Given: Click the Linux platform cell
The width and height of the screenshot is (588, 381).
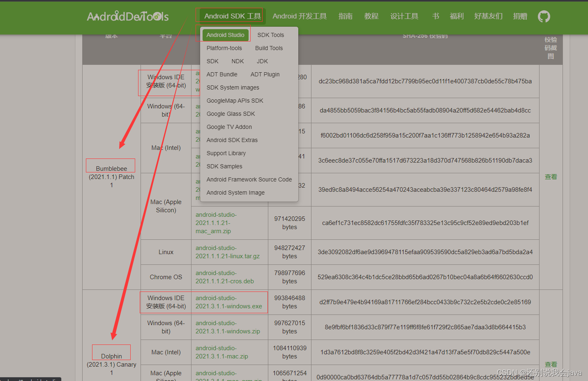Looking at the screenshot, I should point(166,252).
